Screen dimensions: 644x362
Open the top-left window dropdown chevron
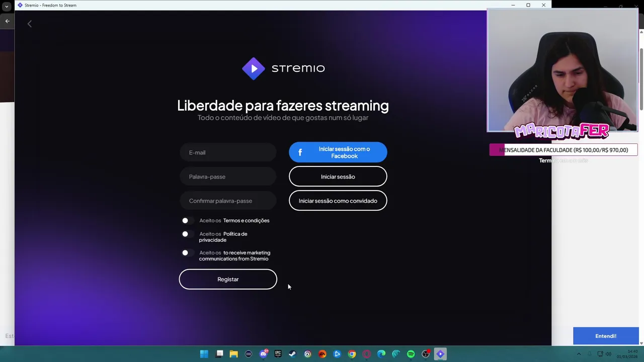point(7,7)
